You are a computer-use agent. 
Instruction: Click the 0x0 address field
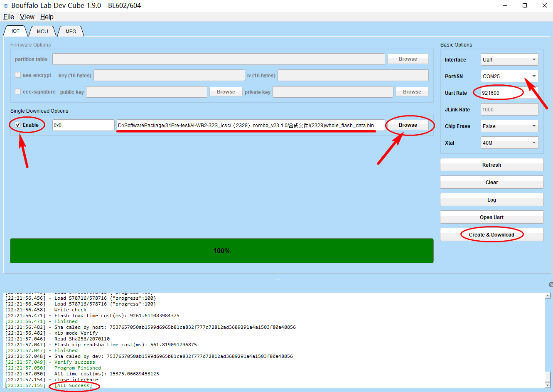(x=83, y=125)
